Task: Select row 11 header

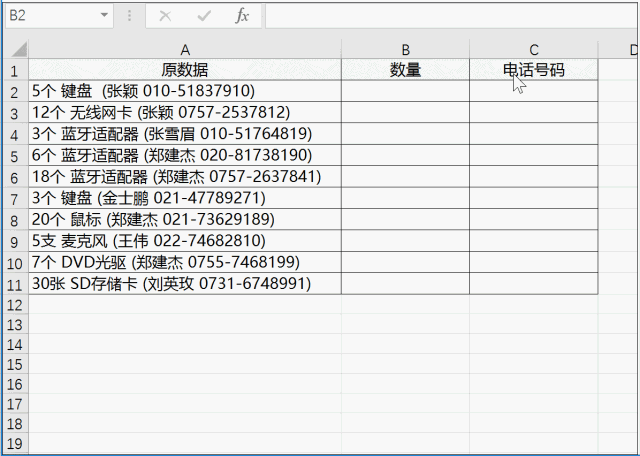Action: (x=15, y=284)
